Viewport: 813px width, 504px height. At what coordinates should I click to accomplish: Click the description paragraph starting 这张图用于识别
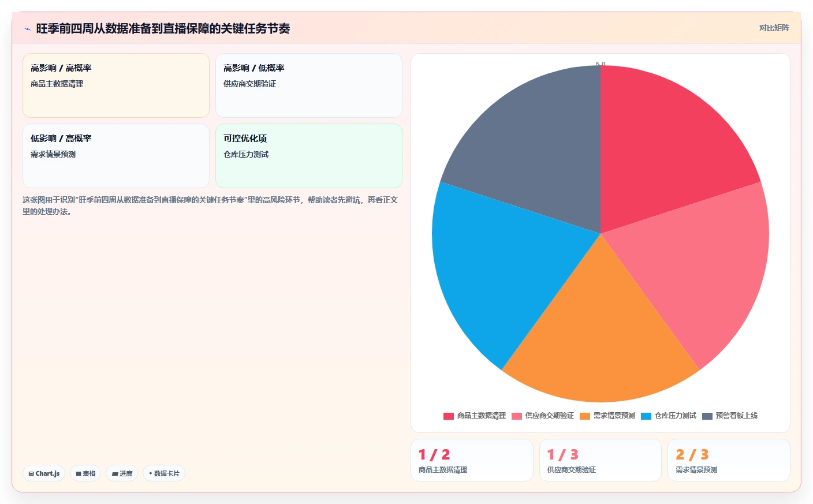(210, 206)
